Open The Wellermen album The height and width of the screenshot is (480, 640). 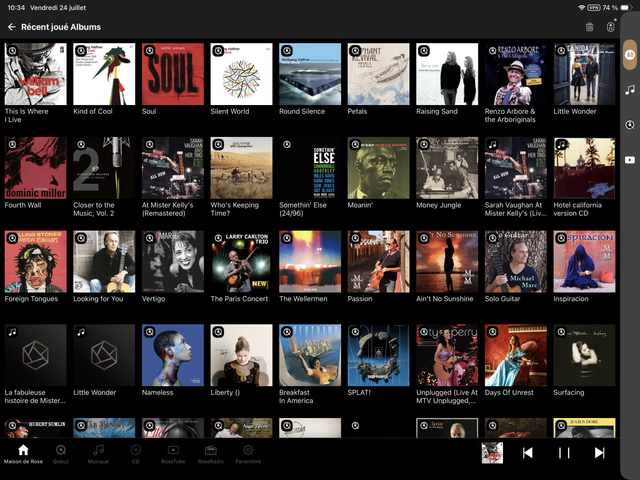point(310,261)
